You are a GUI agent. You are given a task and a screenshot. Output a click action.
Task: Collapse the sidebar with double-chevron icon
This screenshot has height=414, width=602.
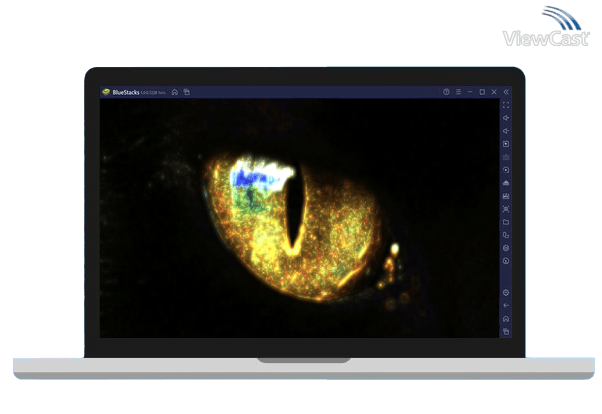(x=506, y=92)
